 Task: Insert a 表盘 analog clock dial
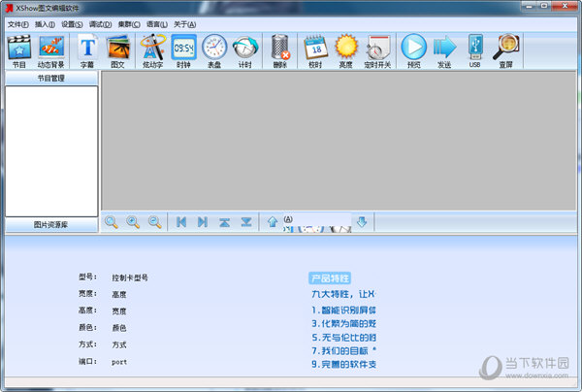(x=214, y=51)
